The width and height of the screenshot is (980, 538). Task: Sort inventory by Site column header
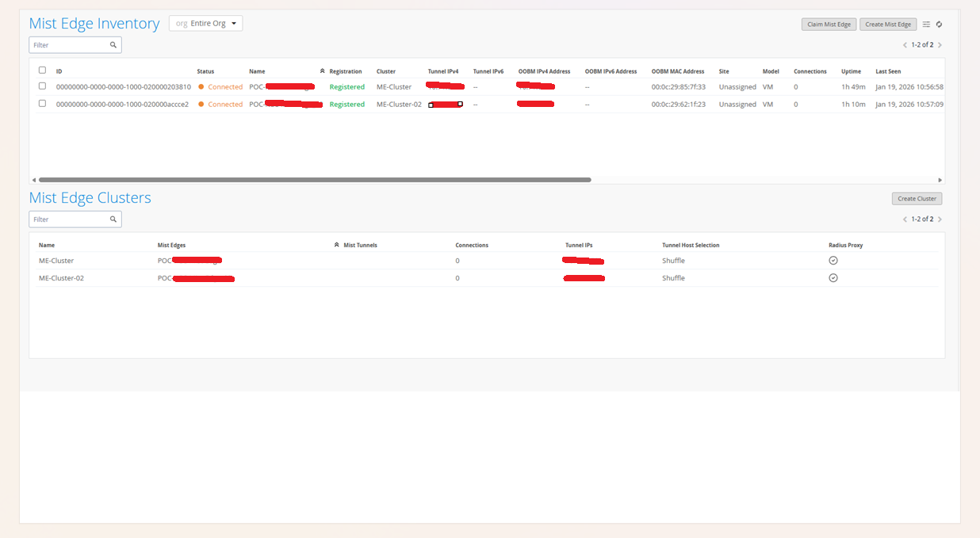tap(724, 71)
